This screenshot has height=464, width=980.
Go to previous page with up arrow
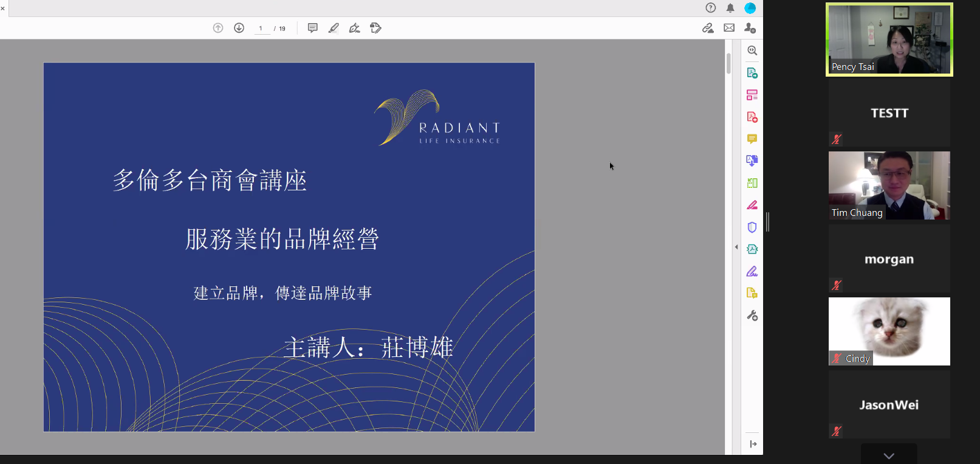coord(218,28)
